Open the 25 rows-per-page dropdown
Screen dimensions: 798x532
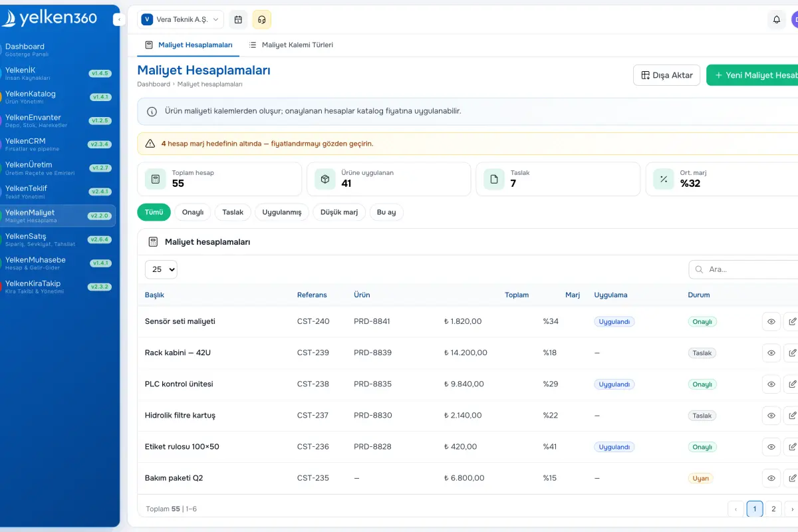coord(161,269)
